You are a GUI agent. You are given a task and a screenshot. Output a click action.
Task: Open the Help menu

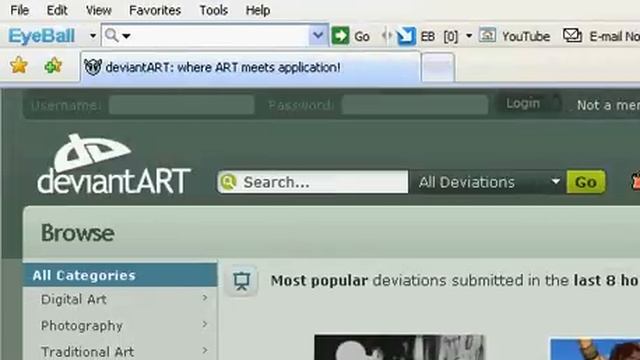pyautogui.click(x=258, y=10)
